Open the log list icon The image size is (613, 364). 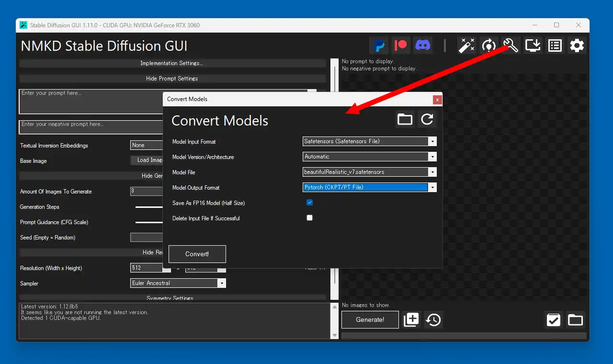click(x=555, y=45)
